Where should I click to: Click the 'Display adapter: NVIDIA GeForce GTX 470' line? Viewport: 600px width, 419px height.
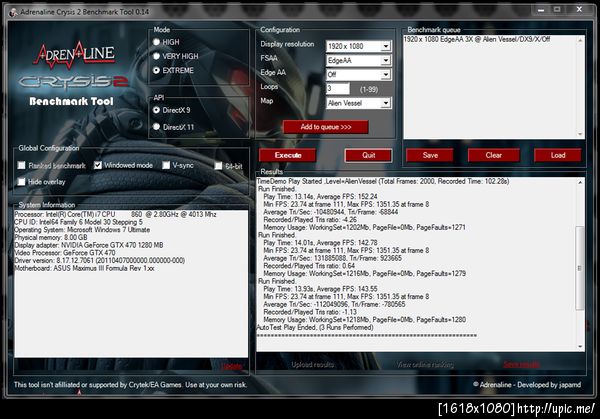89,245
